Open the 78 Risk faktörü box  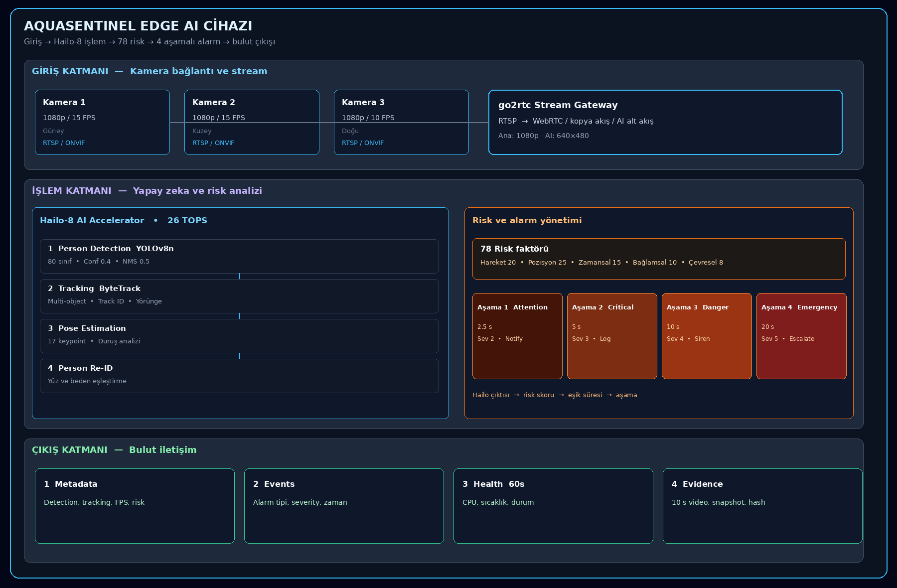click(x=659, y=259)
